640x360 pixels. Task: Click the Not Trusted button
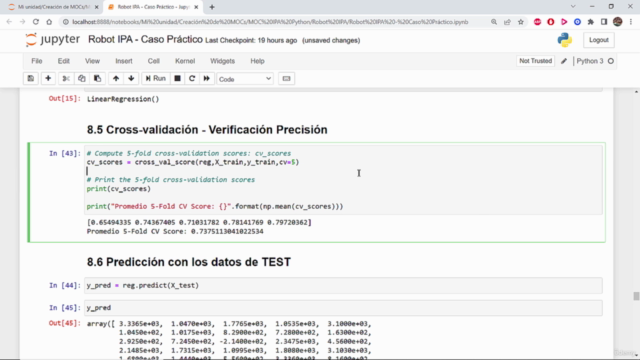pyautogui.click(x=536, y=61)
